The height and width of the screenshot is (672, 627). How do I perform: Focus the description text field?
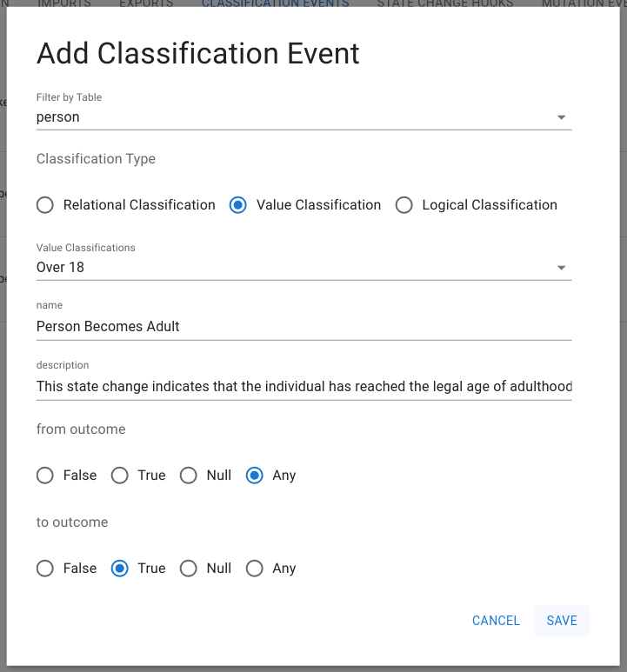pyautogui.click(x=303, y=386)
